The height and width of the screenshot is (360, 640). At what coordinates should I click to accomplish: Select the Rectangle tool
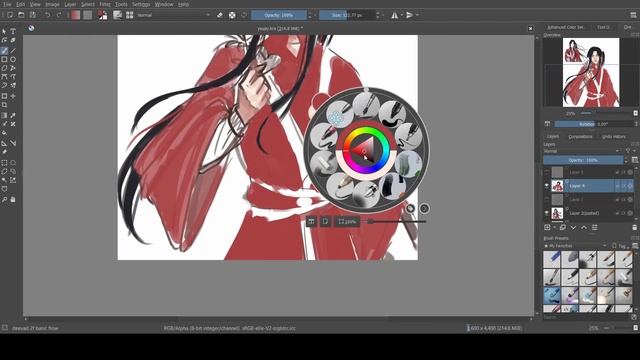pyautogui.click(x=4, y=60)
